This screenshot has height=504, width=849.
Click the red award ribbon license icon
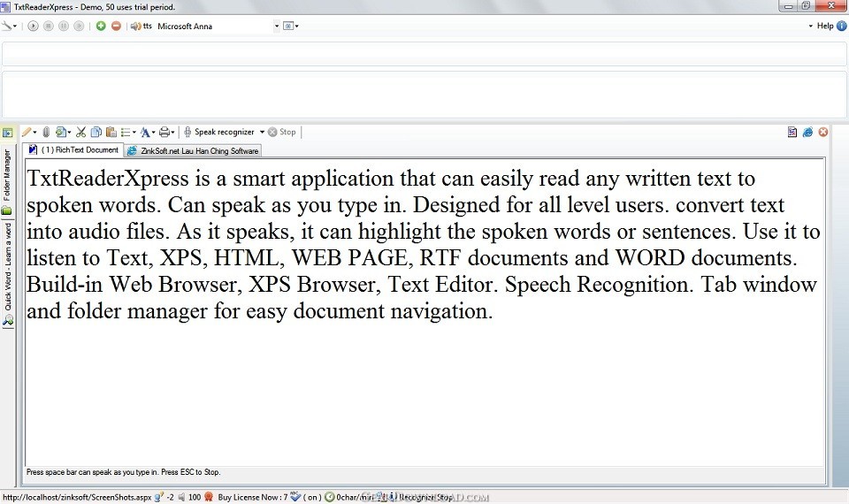[x=209, y=496]
